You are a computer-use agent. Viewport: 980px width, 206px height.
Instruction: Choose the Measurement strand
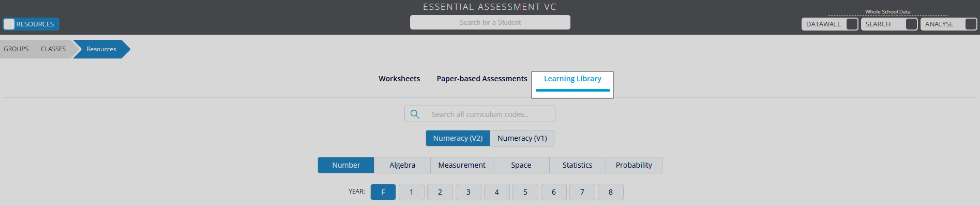click(462, 165)
